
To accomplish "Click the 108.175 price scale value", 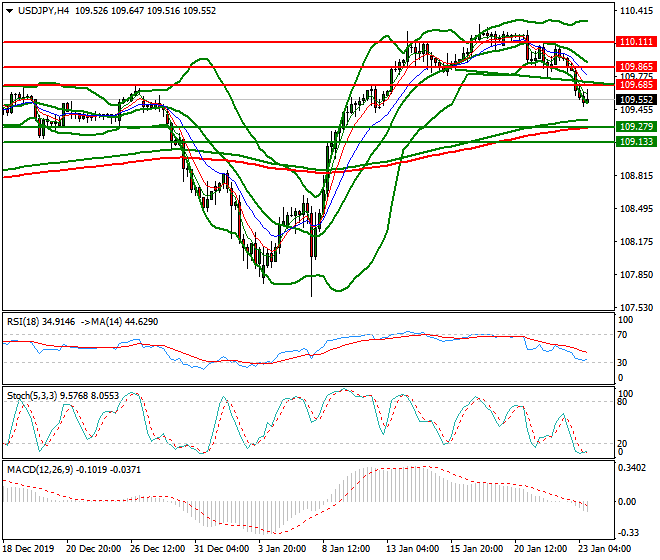I will pos(636,242).
